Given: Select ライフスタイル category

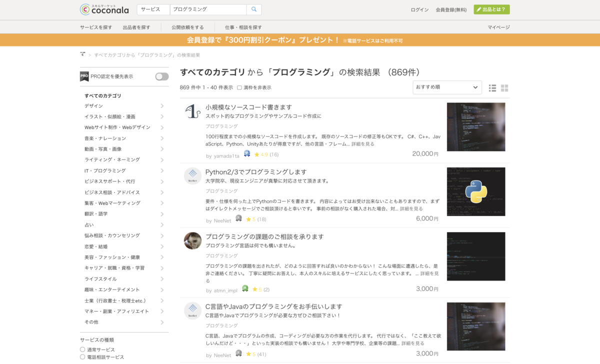Looking at the screenshot, I should 100,279.
